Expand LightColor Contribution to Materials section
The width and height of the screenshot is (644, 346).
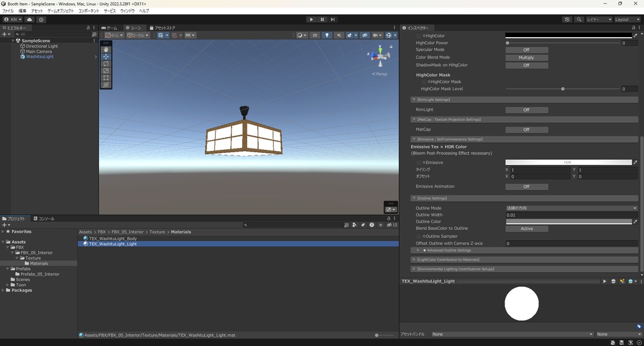coord(525,260)
